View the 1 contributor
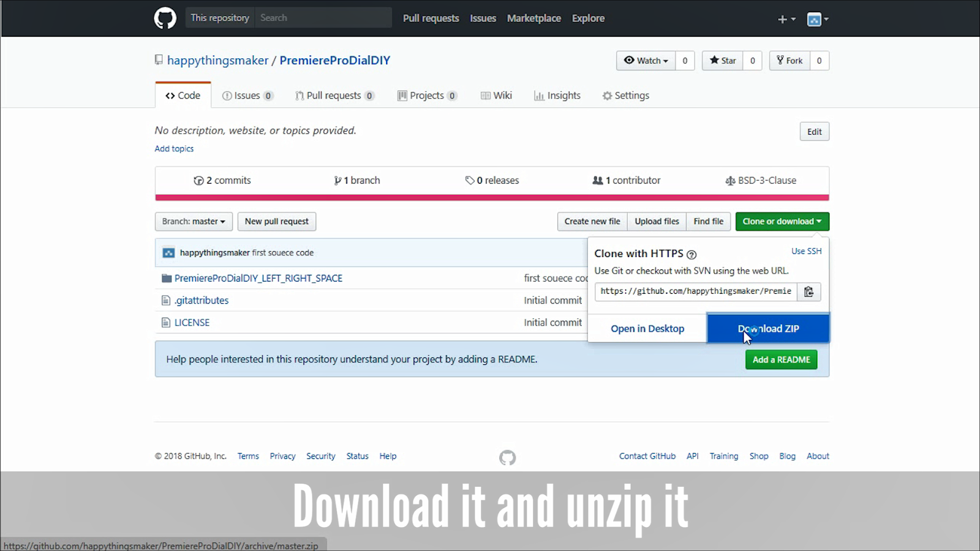 click(627, 181)
